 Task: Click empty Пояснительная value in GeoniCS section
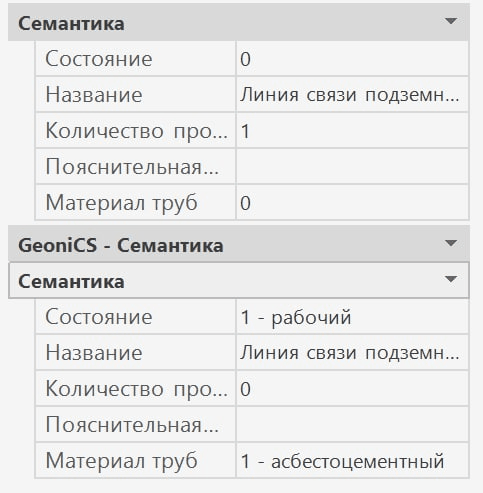click(352, 424)
